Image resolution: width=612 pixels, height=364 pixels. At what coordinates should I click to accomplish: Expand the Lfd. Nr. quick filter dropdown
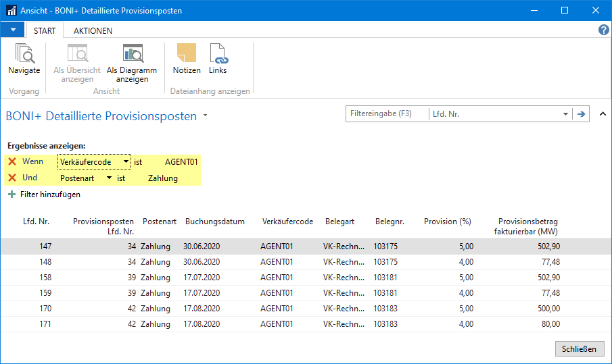[x=565, y=114]
